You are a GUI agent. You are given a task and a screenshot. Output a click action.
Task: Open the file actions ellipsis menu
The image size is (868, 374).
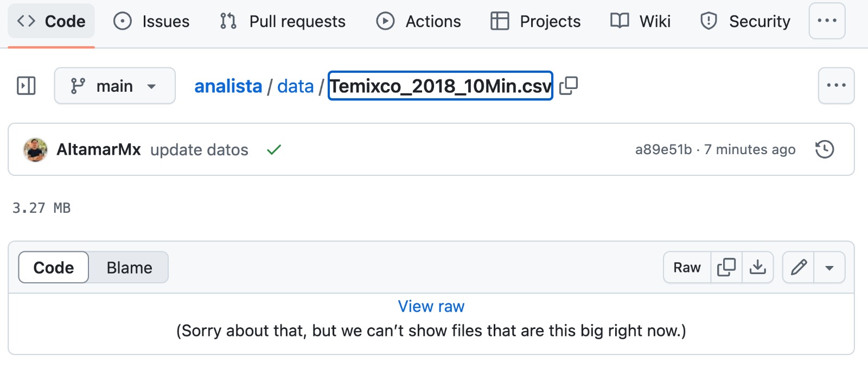[836, 86]
